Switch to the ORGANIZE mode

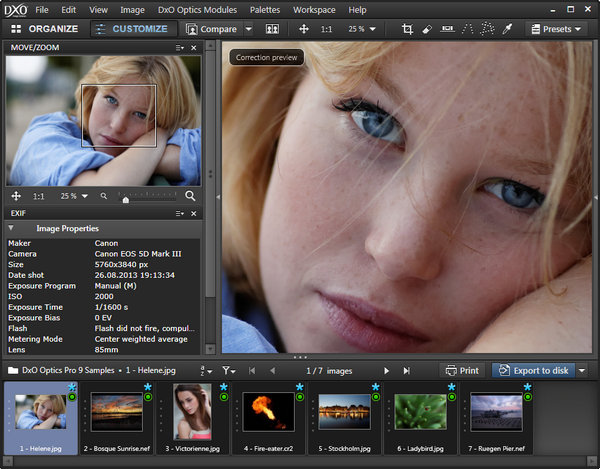[45, 29]
